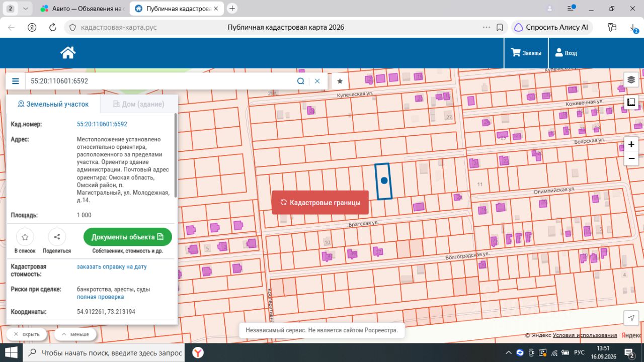Image resolution: width=644 pixels, height=362 pixels.
Task: Click the search field with the cadastral number
Action: [x=161, y=81]
